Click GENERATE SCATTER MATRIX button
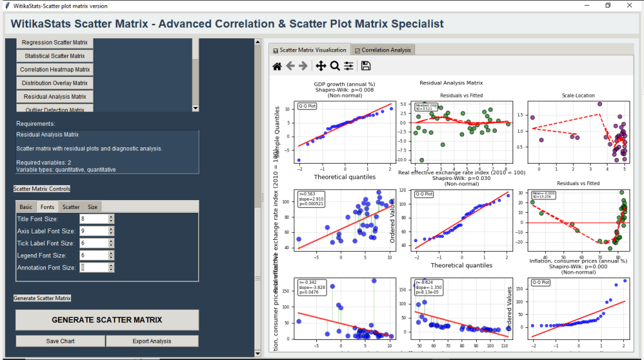Screen dimensions: 644x360 pyautogui.click(x=107, y=320)
